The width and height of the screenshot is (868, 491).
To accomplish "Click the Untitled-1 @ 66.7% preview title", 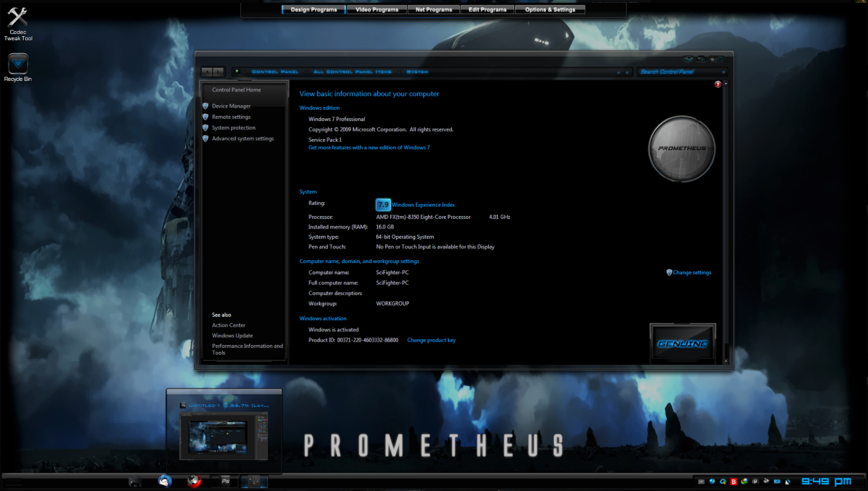I will pyautogui.click(x=229, y=406).
